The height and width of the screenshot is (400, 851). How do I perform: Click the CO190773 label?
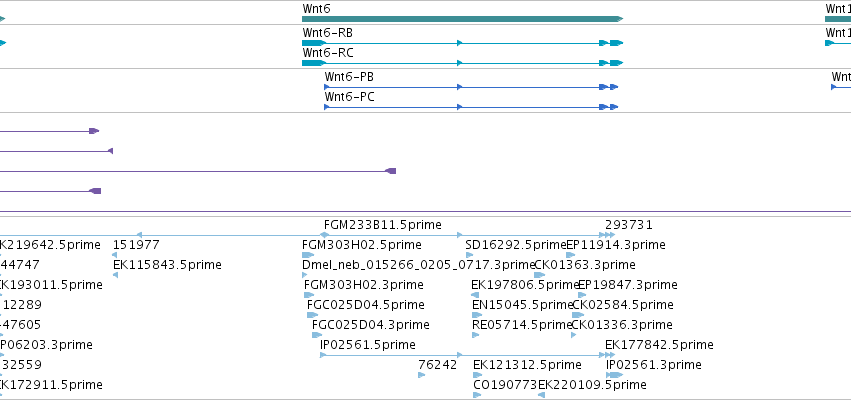[x=505, y=385]
